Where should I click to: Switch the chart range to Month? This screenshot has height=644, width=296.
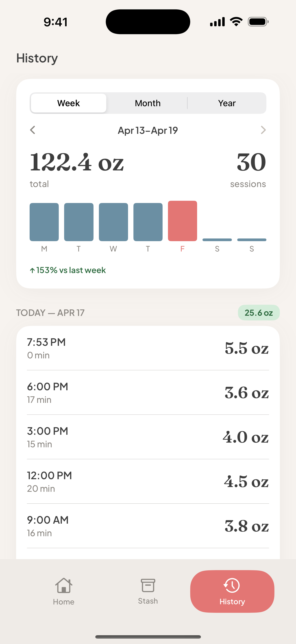point(148,103)
